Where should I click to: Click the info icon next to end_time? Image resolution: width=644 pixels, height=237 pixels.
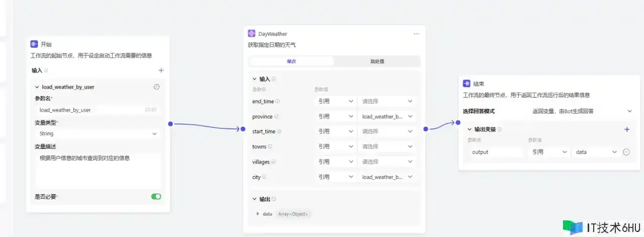click(x=278, y=101)
